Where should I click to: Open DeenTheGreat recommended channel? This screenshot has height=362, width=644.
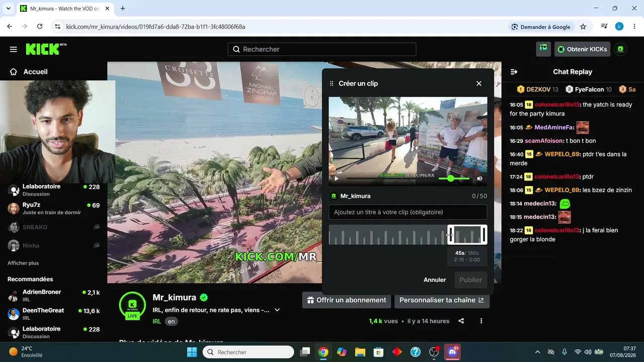53,314
